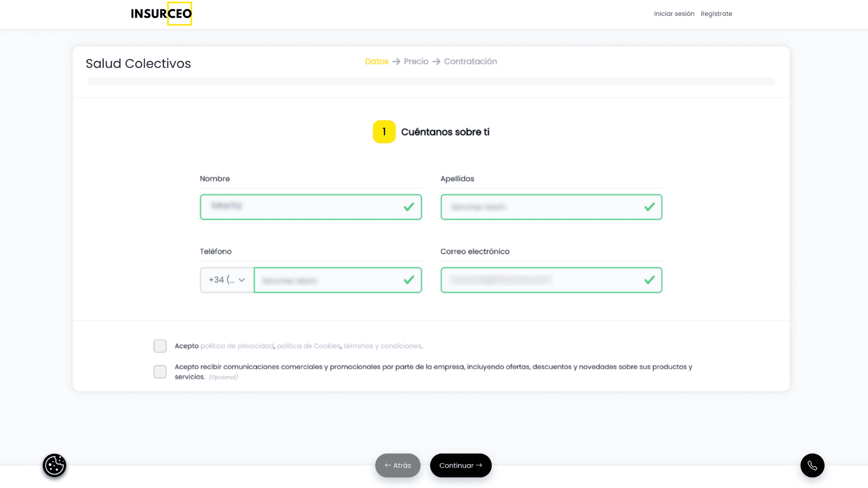868x488 pixels.
Task: Open the Iniciar sesión link
Action: [x=674, y=14]
